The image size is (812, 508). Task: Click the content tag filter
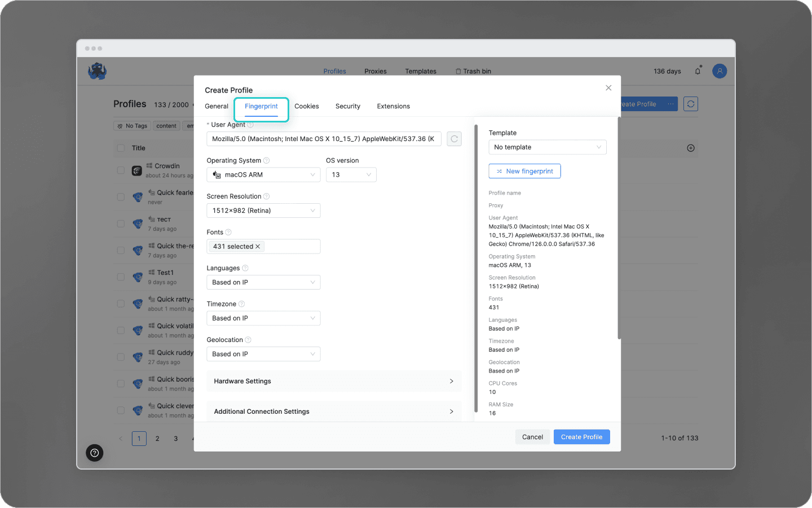pyautogui.click(x=166, y=126)
